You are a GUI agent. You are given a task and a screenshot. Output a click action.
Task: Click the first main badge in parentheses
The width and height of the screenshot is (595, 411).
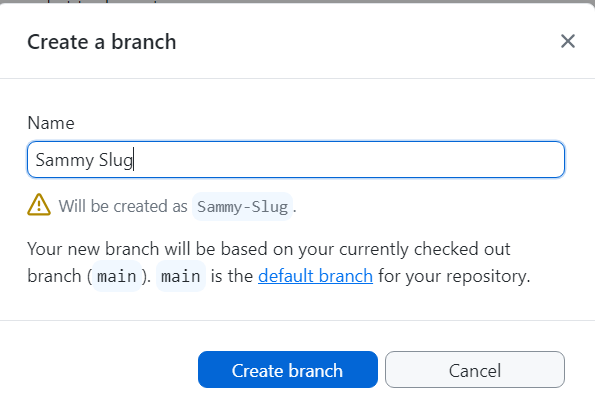tap(117, 276)
